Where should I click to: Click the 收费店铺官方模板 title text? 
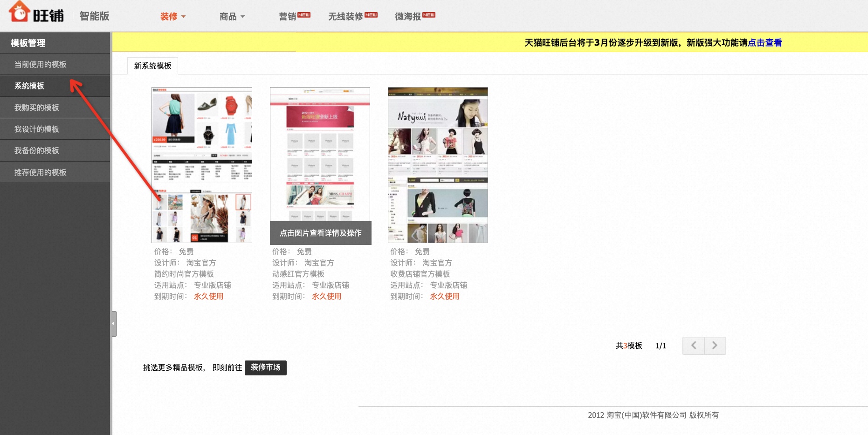[x=420, y=274]
